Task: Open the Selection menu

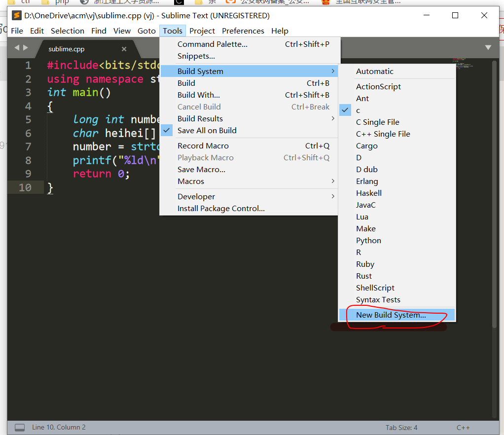Action: 68,31
